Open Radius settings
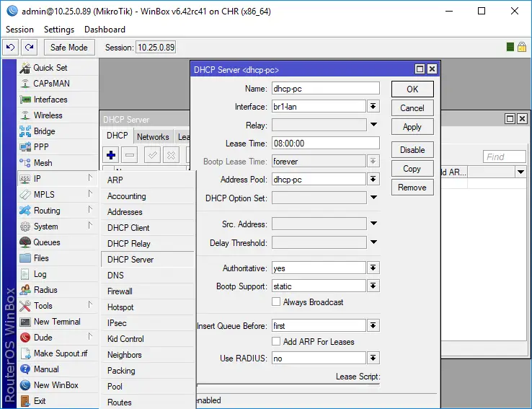 (58, 290)
